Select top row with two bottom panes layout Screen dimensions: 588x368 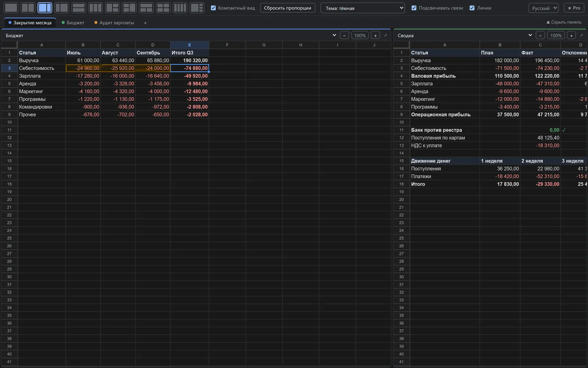(x=146, y=8)
